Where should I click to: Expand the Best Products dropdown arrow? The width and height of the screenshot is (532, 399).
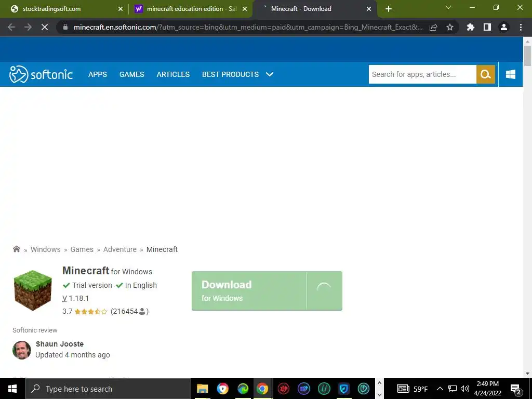(270, 74)
